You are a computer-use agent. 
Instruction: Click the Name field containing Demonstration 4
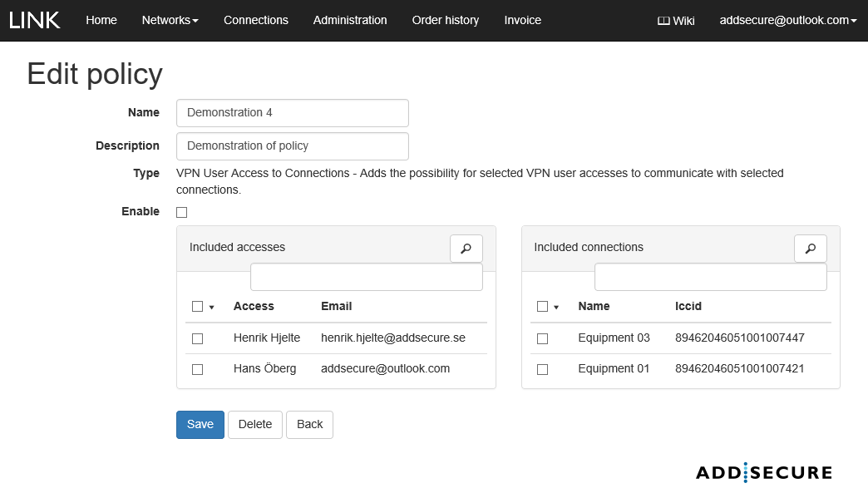292,113
